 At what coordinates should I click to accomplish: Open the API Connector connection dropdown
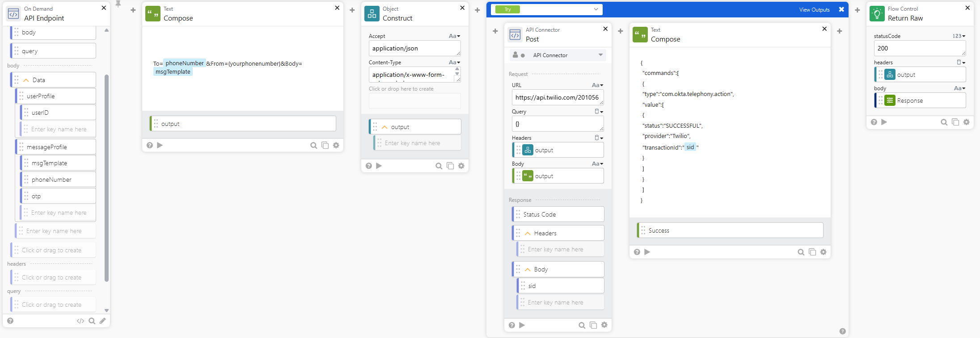tap(600, 55)
